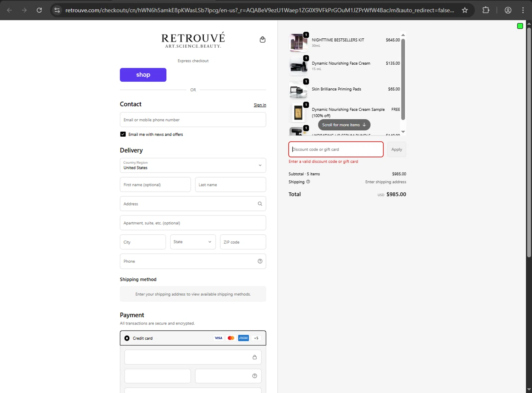Click the shipping info question mark icon

tap(308, 182)
